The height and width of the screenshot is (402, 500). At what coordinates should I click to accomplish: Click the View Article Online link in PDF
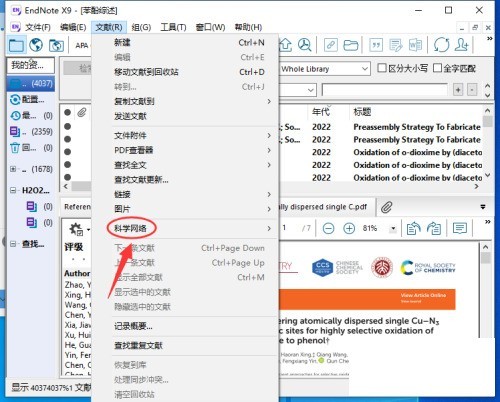tap(423, 295)
